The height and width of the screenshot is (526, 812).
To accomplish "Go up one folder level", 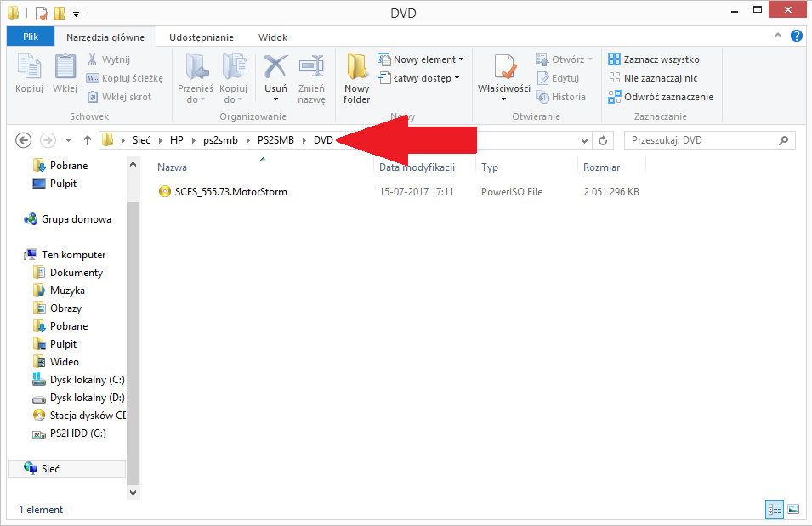I will pyautogui.click(x=88, y=140).
